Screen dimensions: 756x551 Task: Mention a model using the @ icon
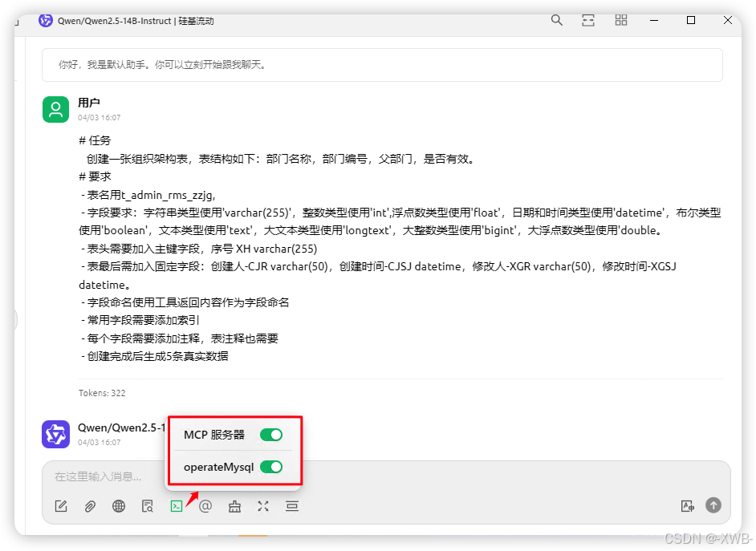click(205, 506)
